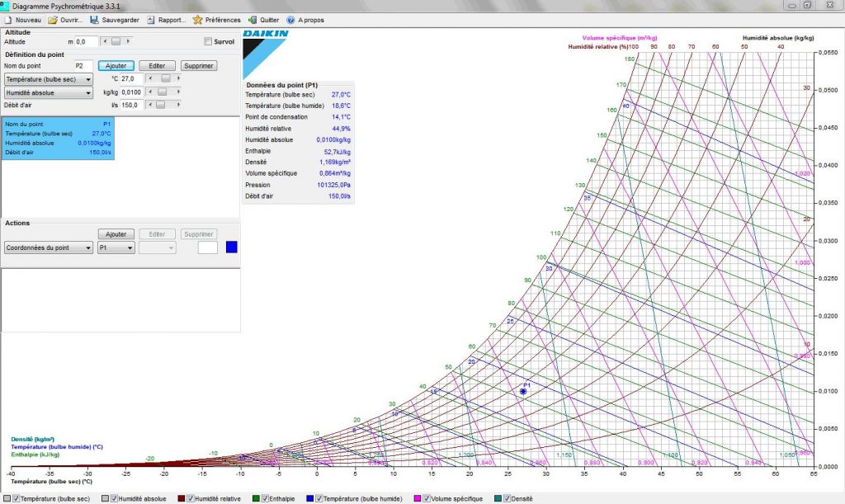The height and width of the screenshot is (504, 845).
Task: Click the Ouvrir folder icon
Action: coord(53,20)
